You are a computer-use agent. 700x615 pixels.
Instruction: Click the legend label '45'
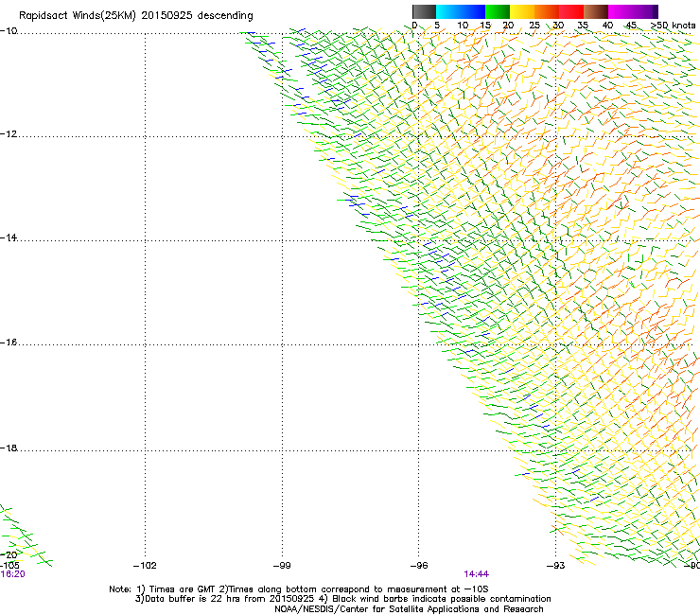click(631, 26)
